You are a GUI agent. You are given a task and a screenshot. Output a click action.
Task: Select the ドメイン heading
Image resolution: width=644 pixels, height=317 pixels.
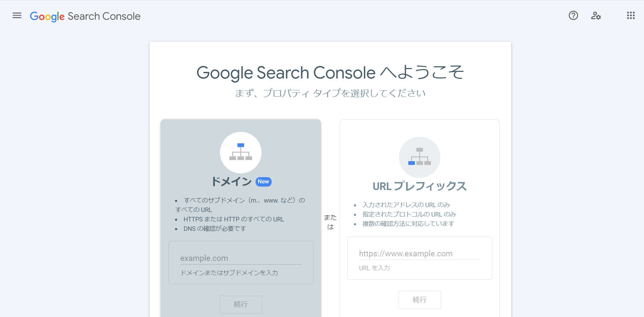tap(232, 182)
